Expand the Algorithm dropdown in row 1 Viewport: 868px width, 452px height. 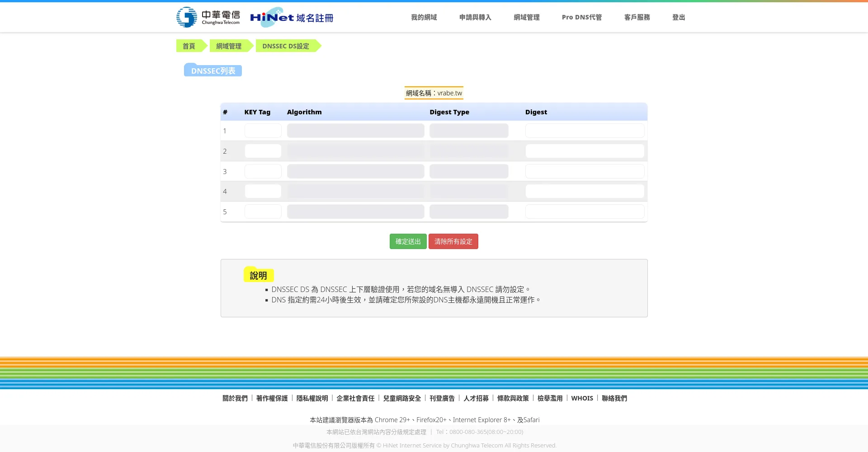click(x=355, y=131)
